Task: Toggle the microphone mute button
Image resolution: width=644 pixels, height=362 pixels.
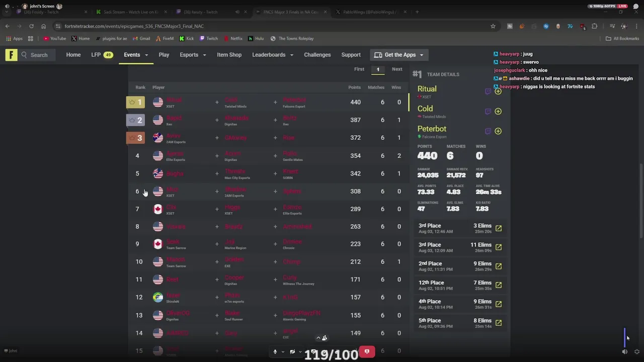Action: (x=275, y=351)
